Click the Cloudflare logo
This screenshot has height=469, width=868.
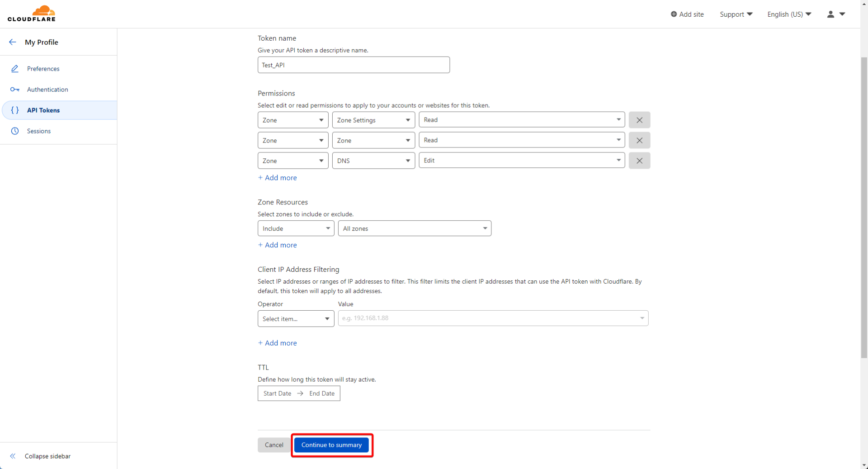(x=32, y=14)
